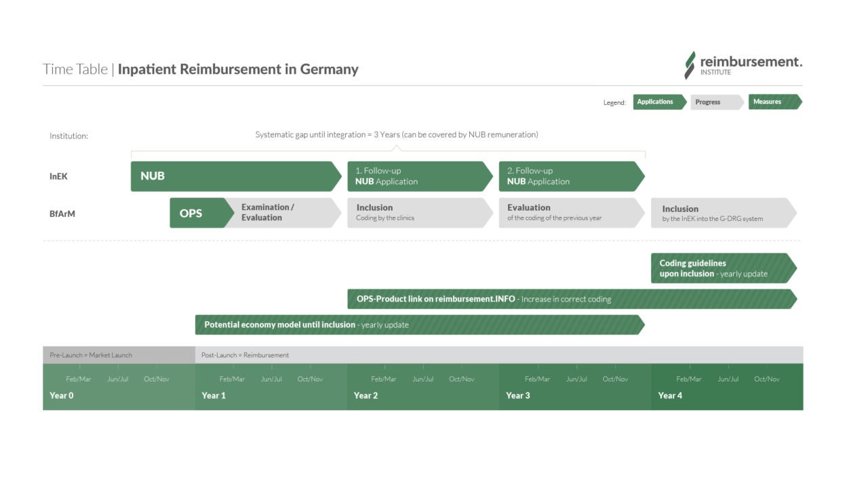Click the green OPS arrow block
Screen dimensions: 868x488
(201, 213)
